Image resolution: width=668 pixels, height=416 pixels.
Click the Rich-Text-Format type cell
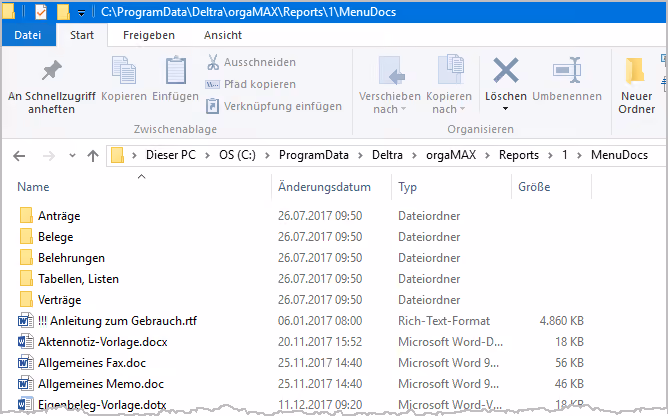click(444, 321)
